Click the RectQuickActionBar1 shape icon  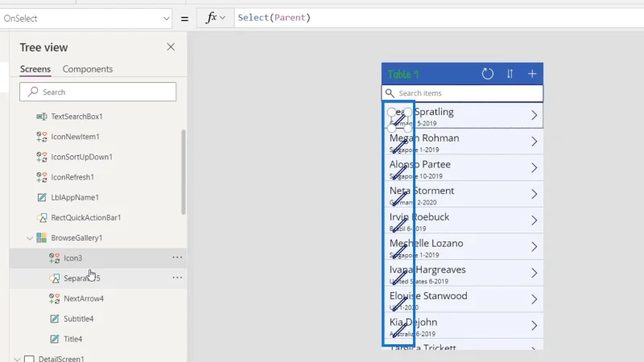[x=42, y=217]
